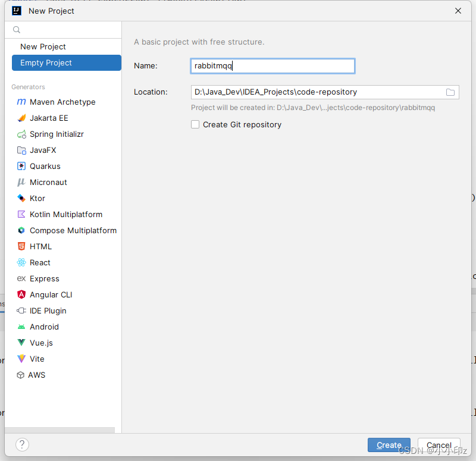Enable the Create Git repository option

pos(195,125)
